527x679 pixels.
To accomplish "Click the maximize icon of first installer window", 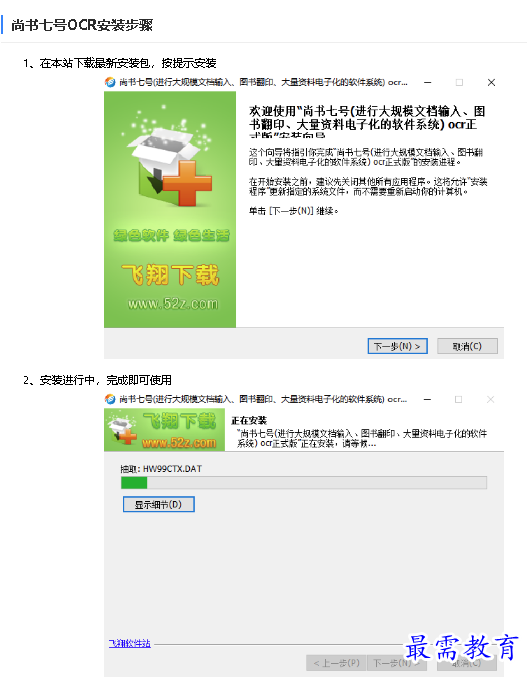I will [x=459, y=82].
